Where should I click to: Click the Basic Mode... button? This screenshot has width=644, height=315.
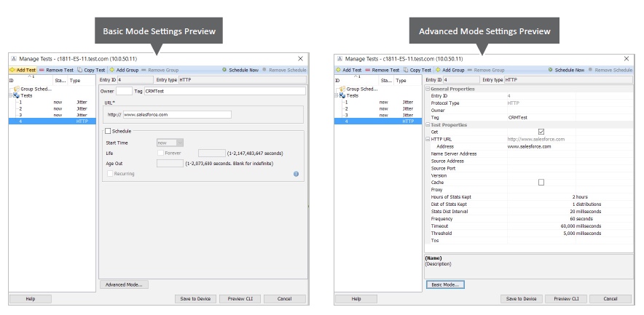coord(444,284)
